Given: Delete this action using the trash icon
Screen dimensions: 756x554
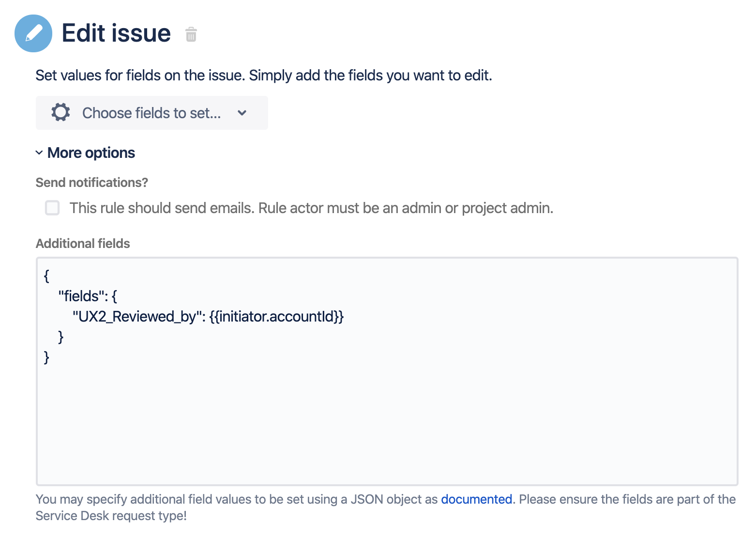Looking at the screenshot, I should [191, 34].
